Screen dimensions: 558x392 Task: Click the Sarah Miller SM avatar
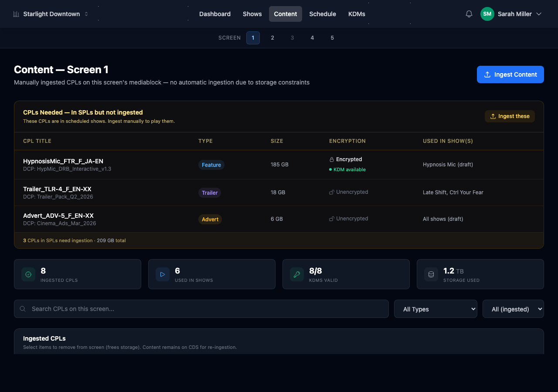487,14
